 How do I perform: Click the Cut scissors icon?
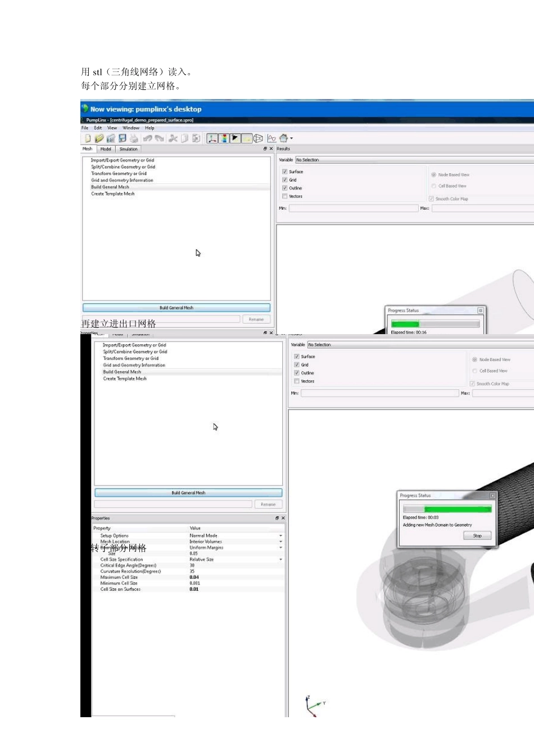[173, 138]
